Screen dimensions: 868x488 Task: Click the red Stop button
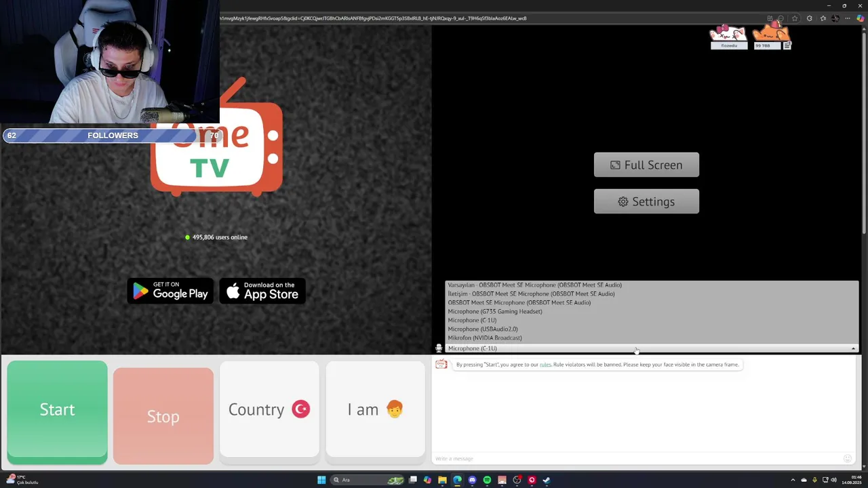pyautogui.click(x=163, y=416)
